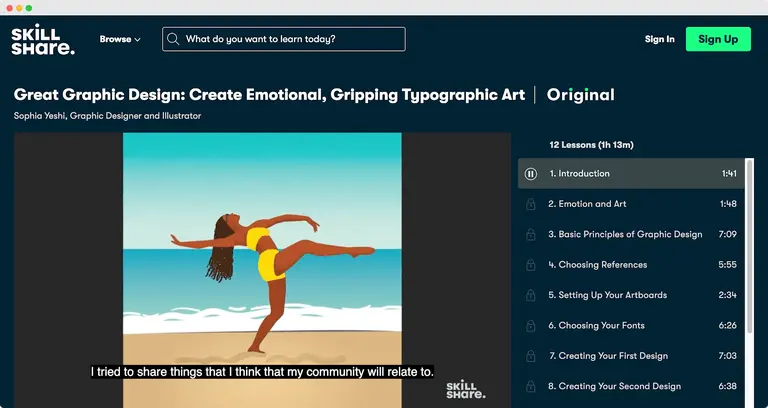768x408 pixels.
Task: Click lock icon beside Creating Your First Design
Action: (530, 356)
